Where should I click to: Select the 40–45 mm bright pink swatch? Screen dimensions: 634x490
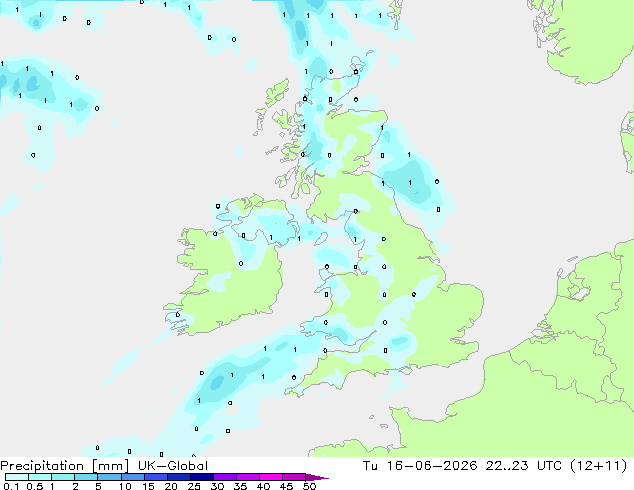pos(271,477)
